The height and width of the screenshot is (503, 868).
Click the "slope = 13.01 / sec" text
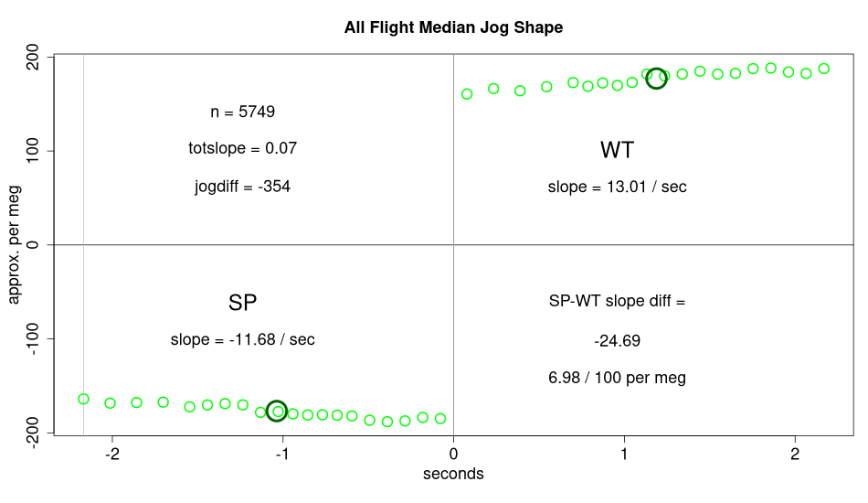point(618,187)
